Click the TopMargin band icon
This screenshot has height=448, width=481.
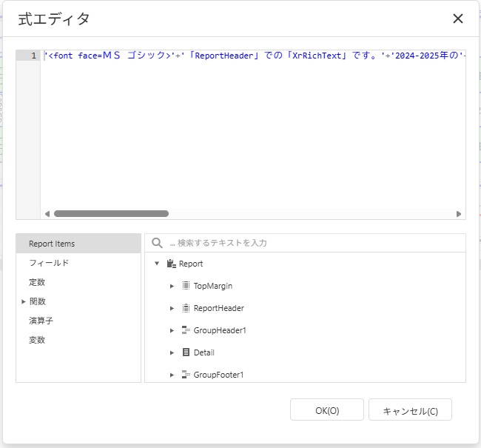coord(186,286)
